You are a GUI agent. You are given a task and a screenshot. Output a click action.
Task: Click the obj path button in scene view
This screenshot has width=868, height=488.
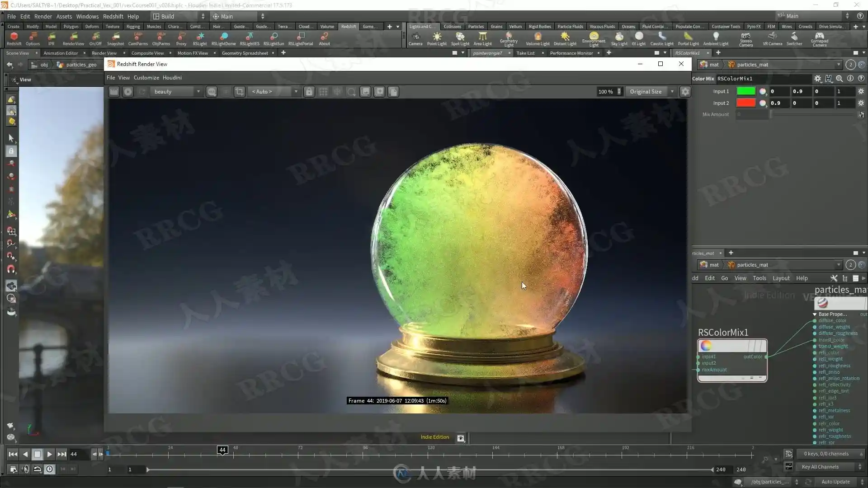(40, 65)
